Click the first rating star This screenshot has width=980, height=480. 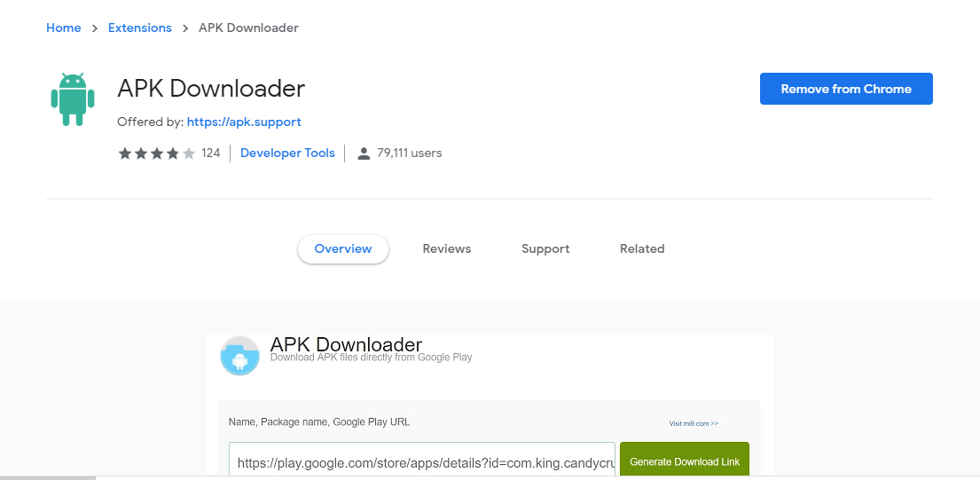pyautogui.click(x=124, y=153)
